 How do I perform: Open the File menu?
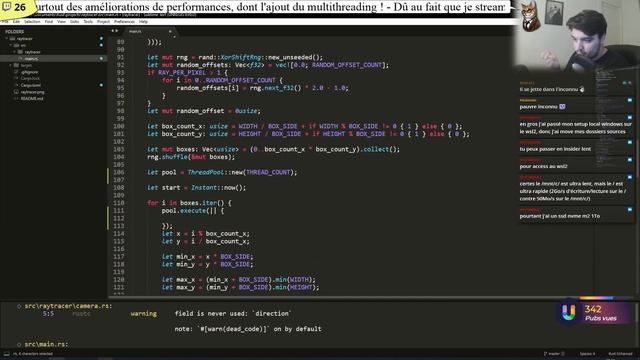tap(5, 22)
